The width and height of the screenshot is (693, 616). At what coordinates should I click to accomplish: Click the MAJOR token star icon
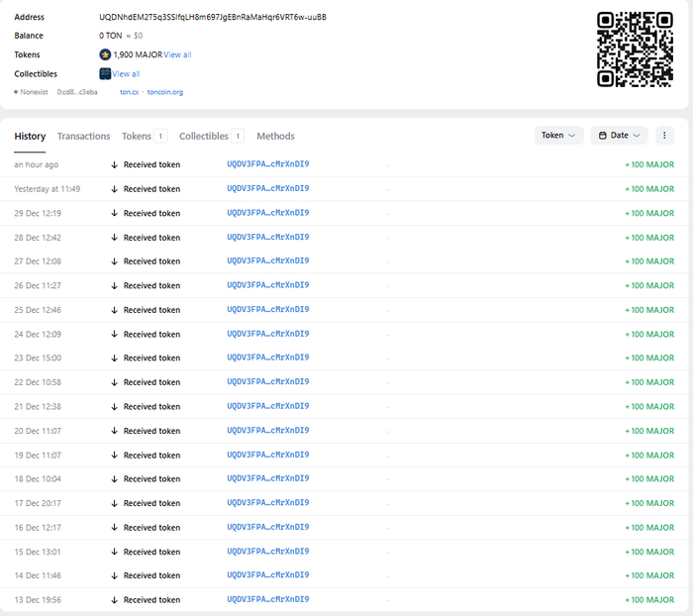(105, 54)
